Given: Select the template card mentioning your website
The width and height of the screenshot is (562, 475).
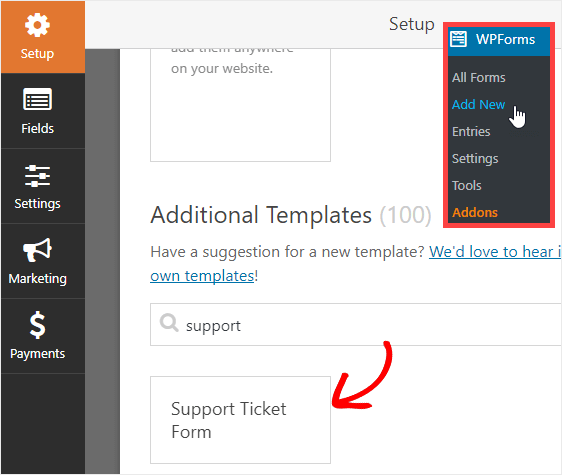Looking at the screenshot, I should pyautogui.click(x=240, y=105).
